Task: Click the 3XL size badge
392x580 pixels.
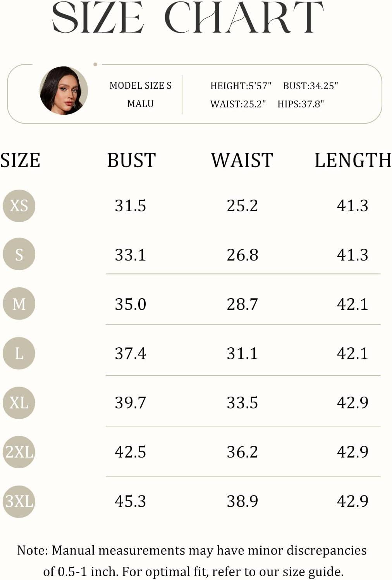Action: click(19, 501)
